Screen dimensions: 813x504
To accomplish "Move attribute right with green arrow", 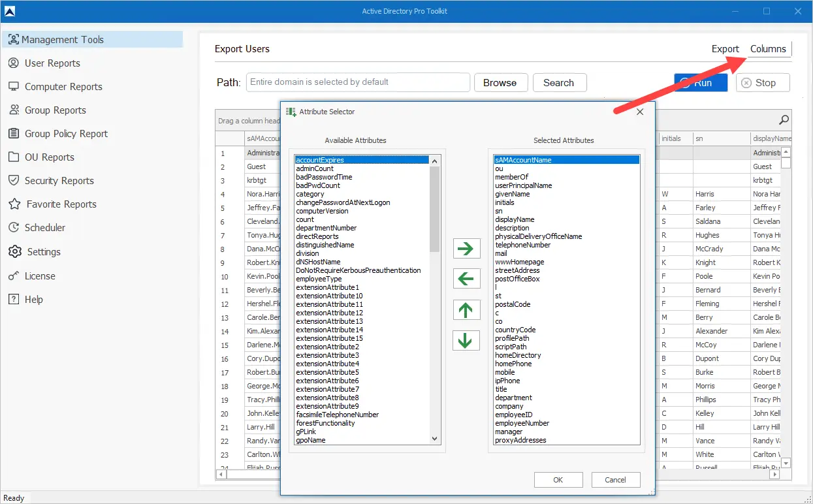I will tap(466, 248).
